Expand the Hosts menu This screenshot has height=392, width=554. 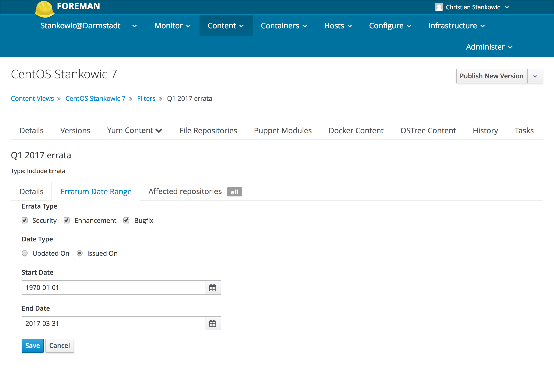pos(338,26)
